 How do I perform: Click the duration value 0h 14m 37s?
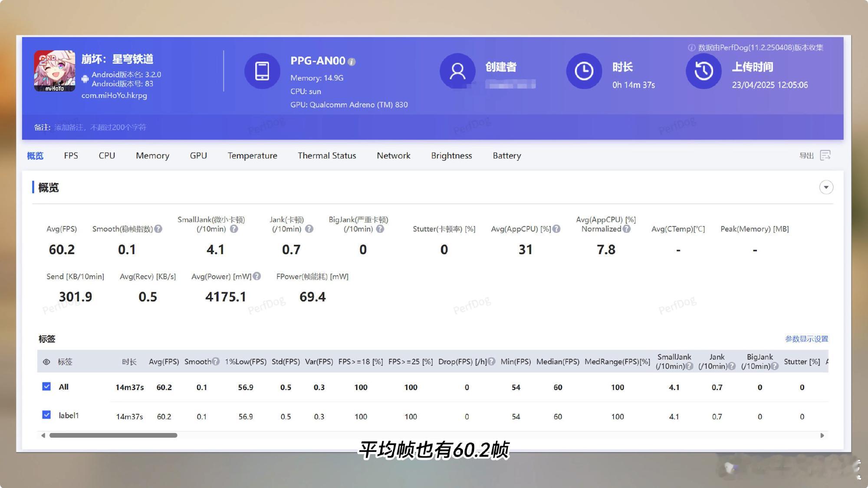(634, 85)
